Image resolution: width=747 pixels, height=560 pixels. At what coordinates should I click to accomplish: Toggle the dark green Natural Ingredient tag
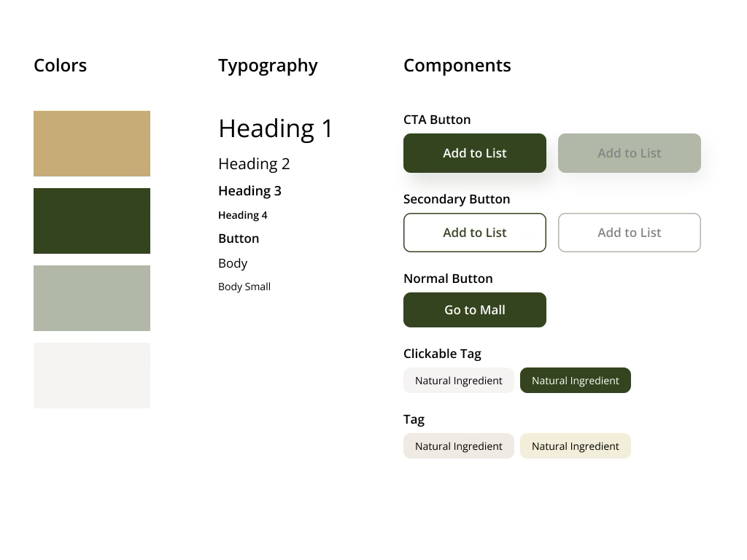point(575,381)
